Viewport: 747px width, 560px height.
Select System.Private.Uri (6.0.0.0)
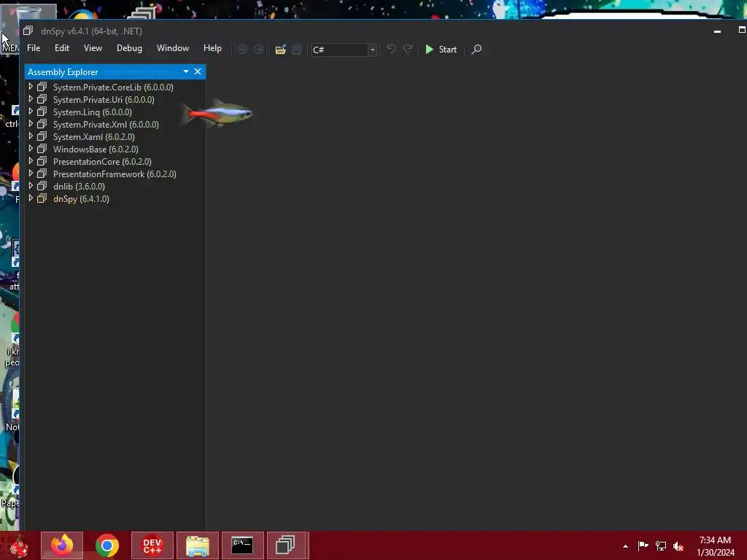[x=104, y=99]
